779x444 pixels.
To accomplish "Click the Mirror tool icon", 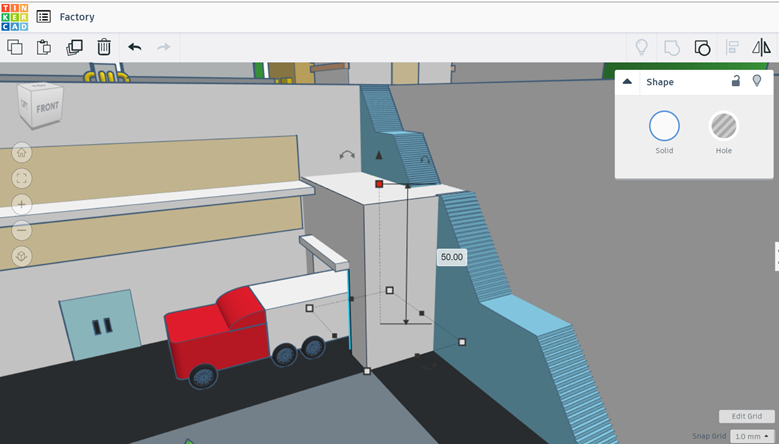I will click(761, 48).
